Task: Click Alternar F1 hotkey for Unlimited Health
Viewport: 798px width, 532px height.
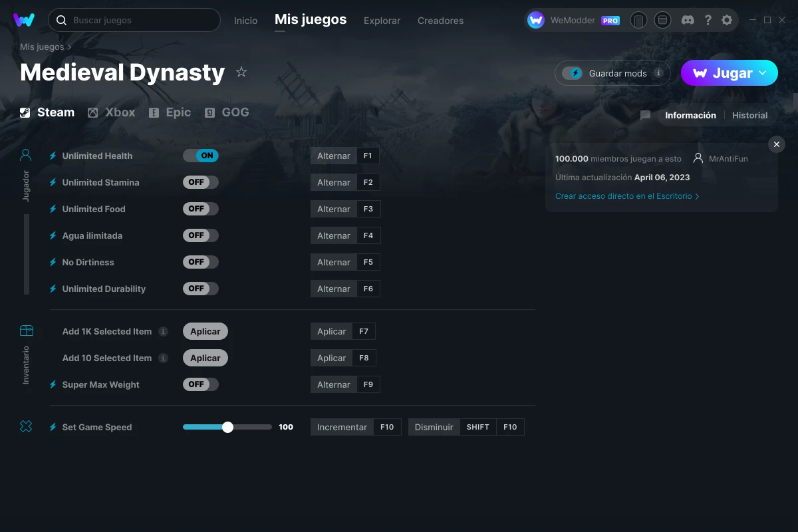Action: (x=345, y=156)
